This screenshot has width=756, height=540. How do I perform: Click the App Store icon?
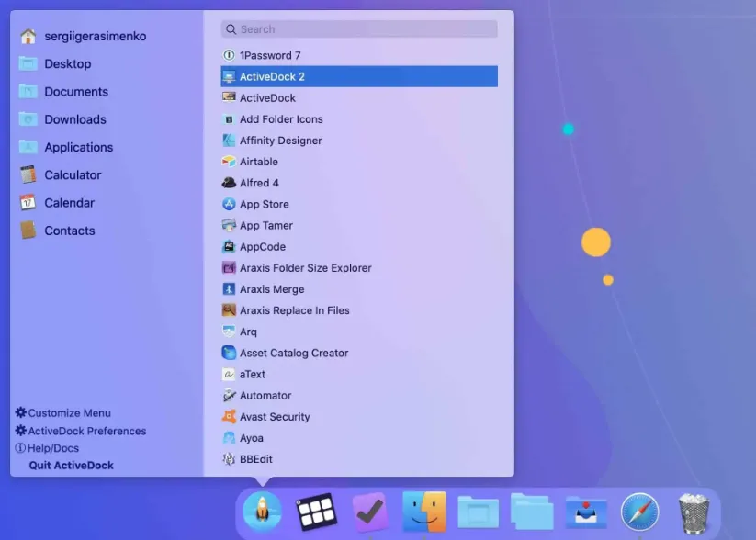pyautogui.click(x=229, y=204)
